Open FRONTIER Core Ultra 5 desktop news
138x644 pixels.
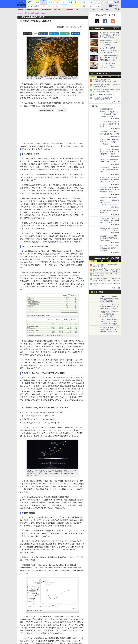point(109,133)
